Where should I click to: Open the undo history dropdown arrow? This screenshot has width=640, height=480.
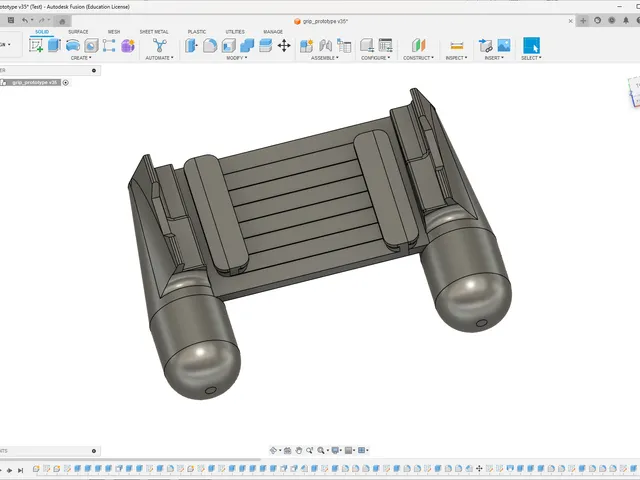[x=32, y=20]
